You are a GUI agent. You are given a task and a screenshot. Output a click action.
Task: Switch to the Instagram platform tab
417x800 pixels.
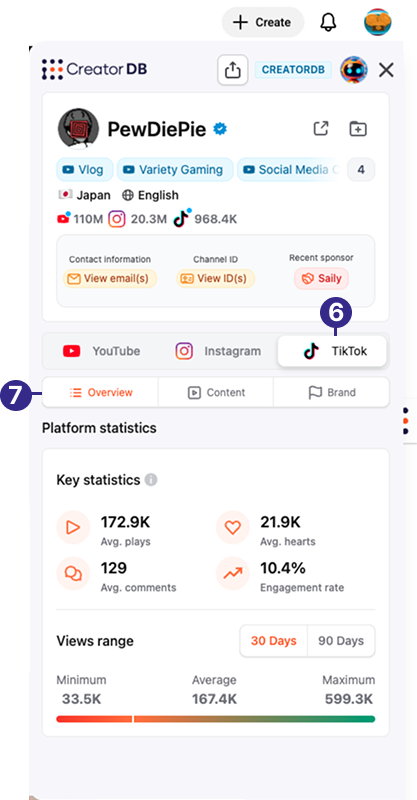pos(218,351)
